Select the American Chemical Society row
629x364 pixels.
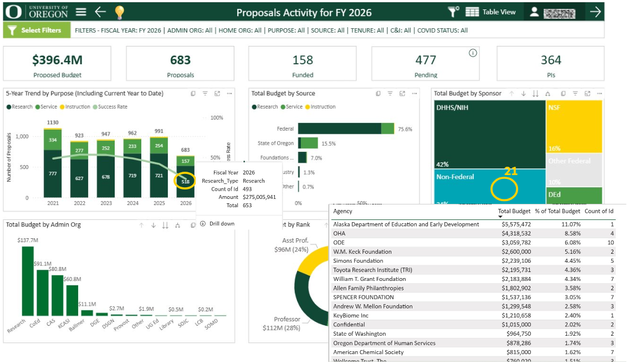pos(474,352)
